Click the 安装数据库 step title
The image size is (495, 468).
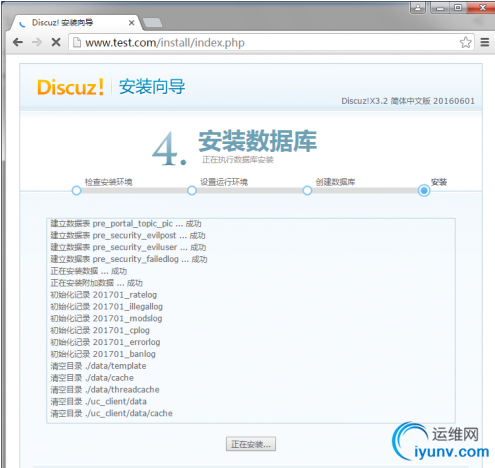[x=258, y=141]
